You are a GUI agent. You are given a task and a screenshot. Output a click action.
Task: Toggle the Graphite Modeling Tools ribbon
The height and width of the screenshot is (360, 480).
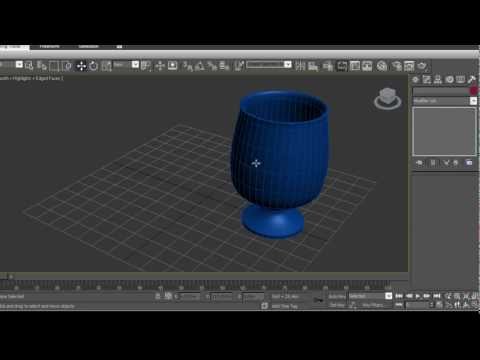[x=342, y=66]
